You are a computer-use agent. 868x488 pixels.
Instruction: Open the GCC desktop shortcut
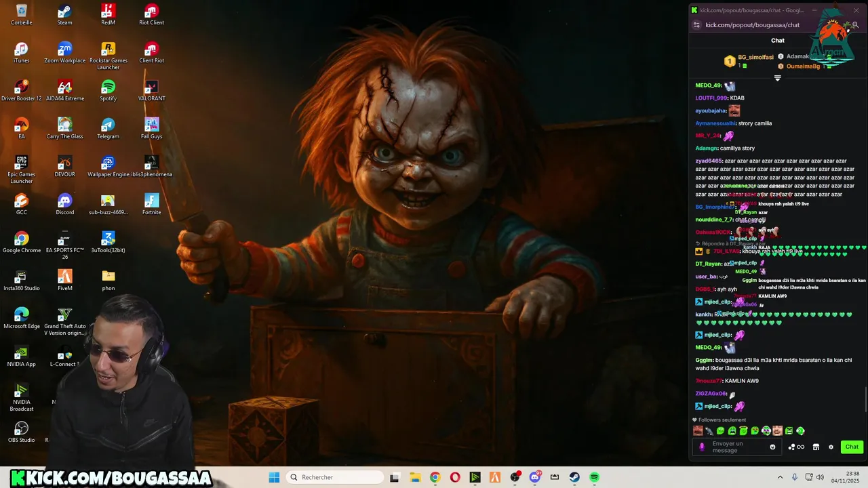click(22, 204)
